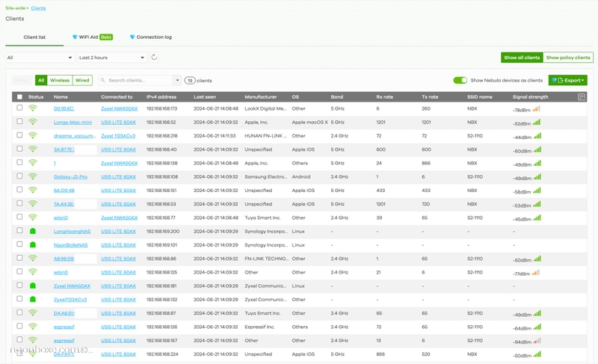The height and width of the screenshot is (364, 598).
Task: Click the 19 clients count badge
Action: coord(190,81)
